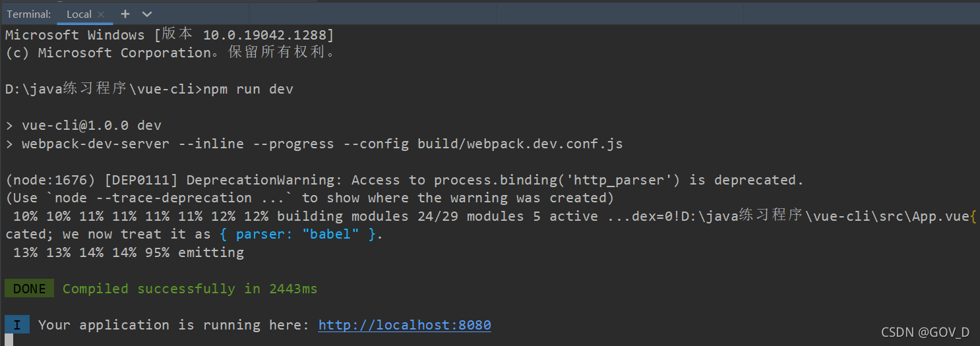Viewport: 980px width, 346px height.
Task: Click the Compiled successfully in 2443ms message
Action: pyautogui.click(x=190, y=289)
